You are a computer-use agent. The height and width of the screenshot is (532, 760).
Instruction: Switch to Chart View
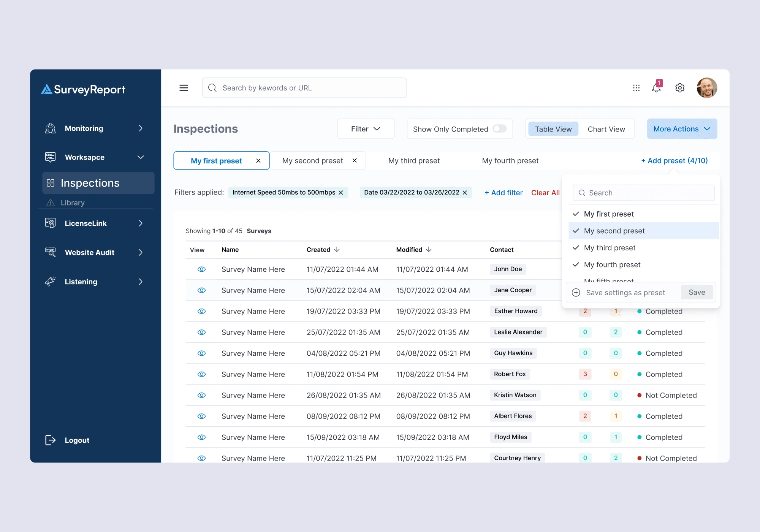pos(606,129)
